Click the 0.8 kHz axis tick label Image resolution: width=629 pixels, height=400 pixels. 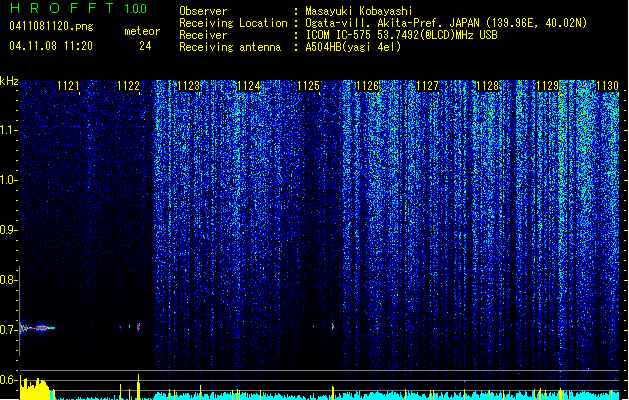pyautogui.click(x=8, y=280)
